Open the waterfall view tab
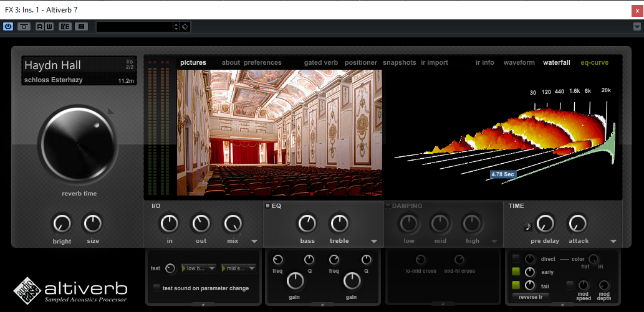644x312 pixels. click(557, 63)
